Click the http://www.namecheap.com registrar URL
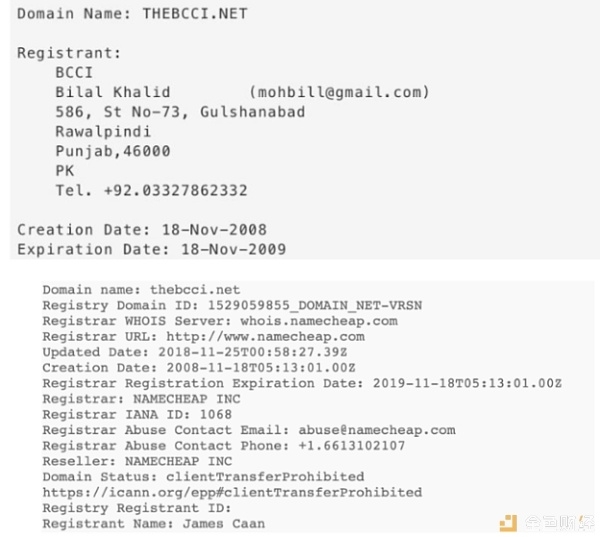 click(x=266, y=336)
